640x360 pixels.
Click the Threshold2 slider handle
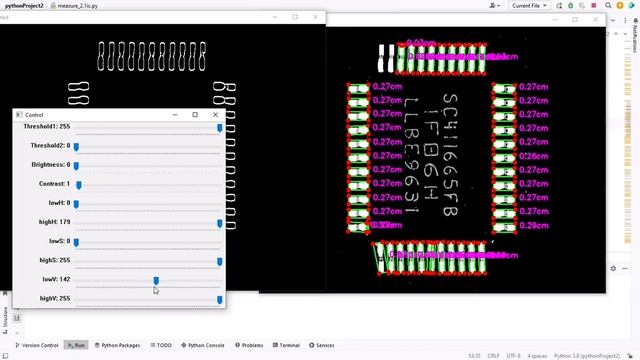(x=76, y=147)
